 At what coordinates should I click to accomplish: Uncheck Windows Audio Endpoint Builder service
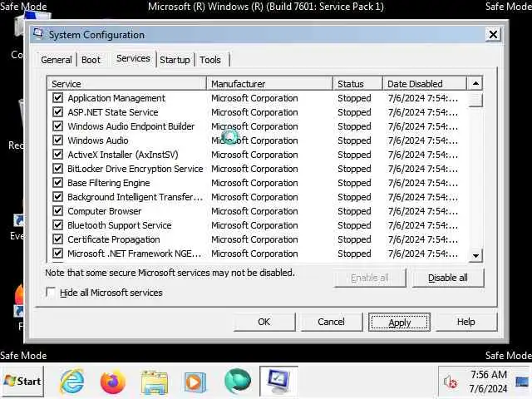(x=57, y=126)
